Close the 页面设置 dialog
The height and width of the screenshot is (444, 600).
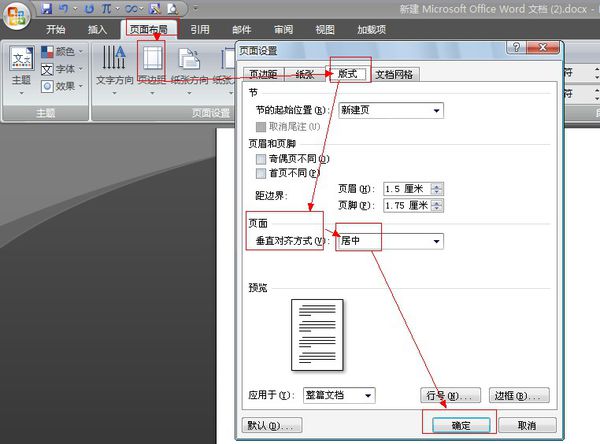point(543,47)
